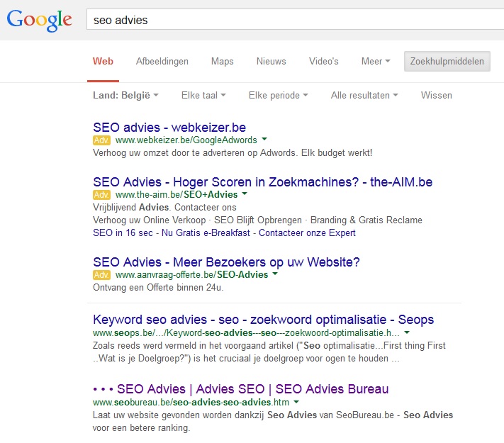The width and height of the screenshot is (504, 443).
Task: Click the Zoekhulpmiddelen button
Action: [447, 61]
